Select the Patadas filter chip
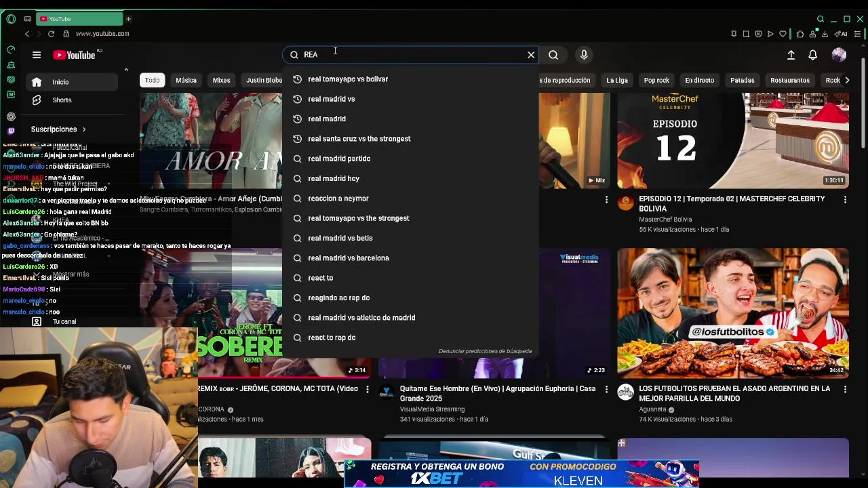Image resolution: width=868 pixels, height=488 pixels. click(742, 80)
